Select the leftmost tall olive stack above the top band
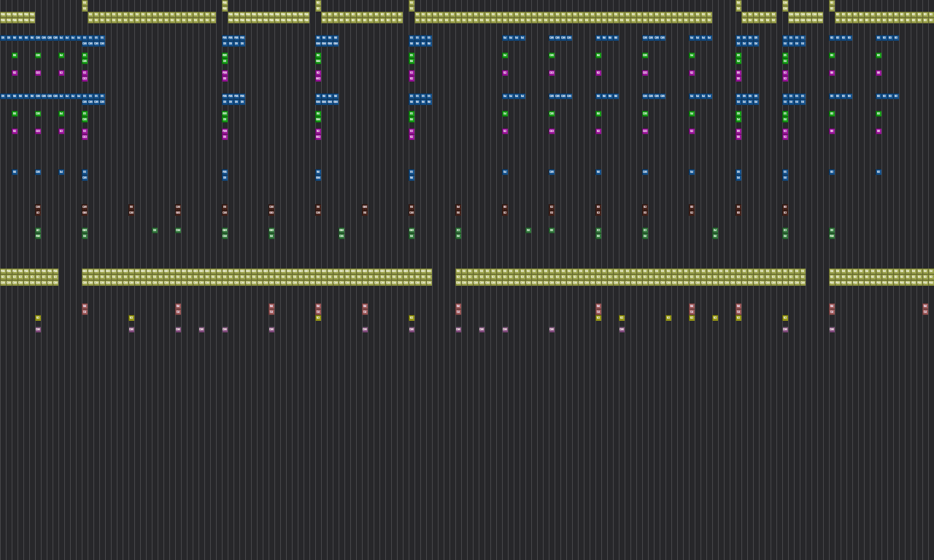934x560 pixels. tap(85, 6)
